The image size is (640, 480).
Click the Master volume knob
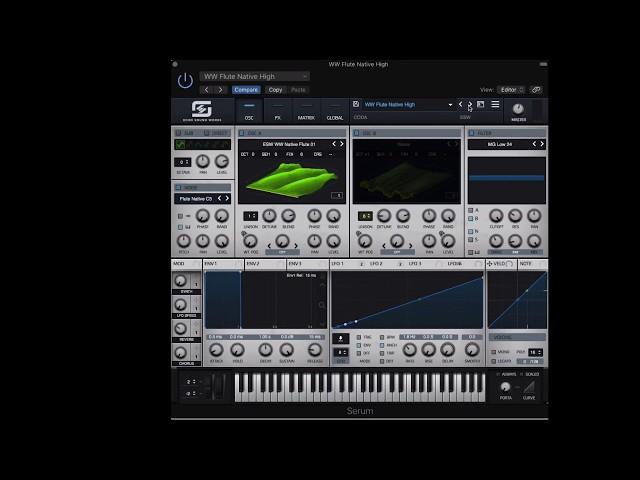coord(518,108)
